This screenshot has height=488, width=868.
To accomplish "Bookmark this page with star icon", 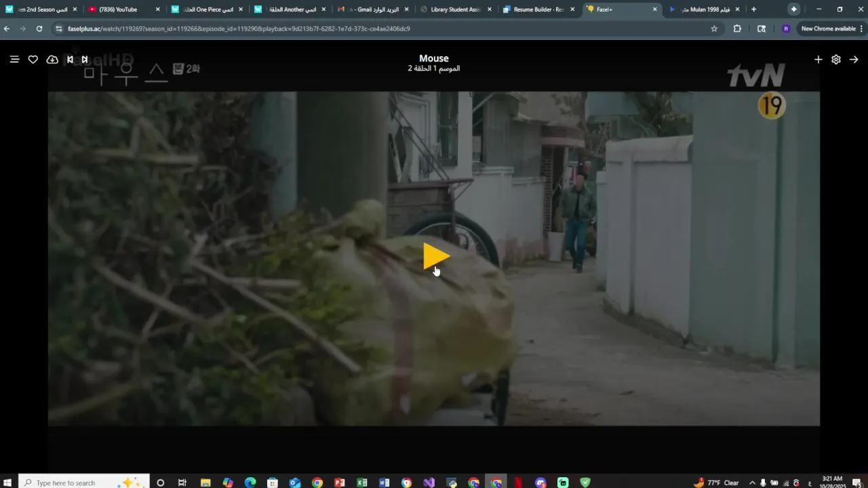I will tap(714, 28).
